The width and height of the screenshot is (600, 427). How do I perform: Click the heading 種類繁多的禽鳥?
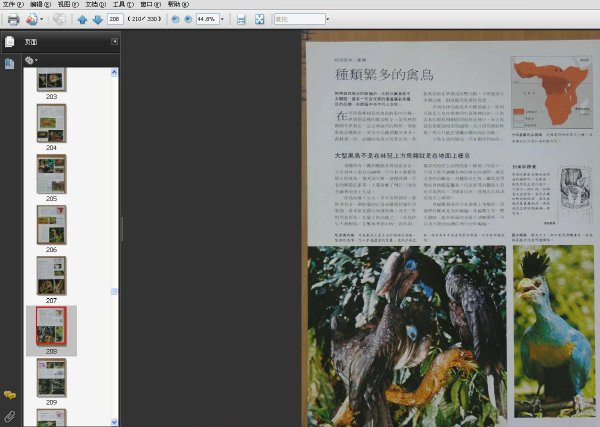[x=384, y=74]
